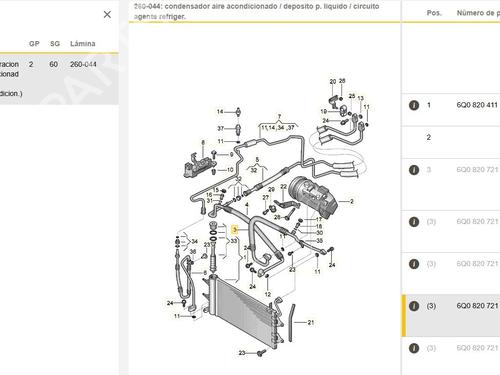Open part number 6Q0 820 411
Image resolution: width=500 pixels, height=375 pixels.
[x=477, y=105]
